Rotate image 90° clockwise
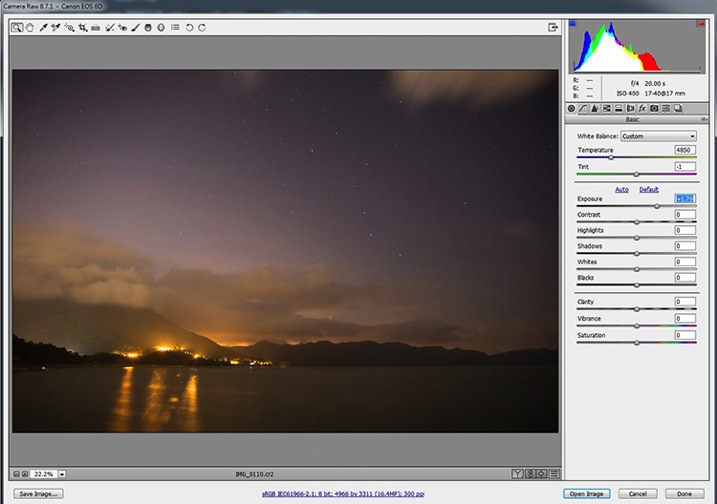This screenshot has width=717, height=504. (x=202, y=28)
